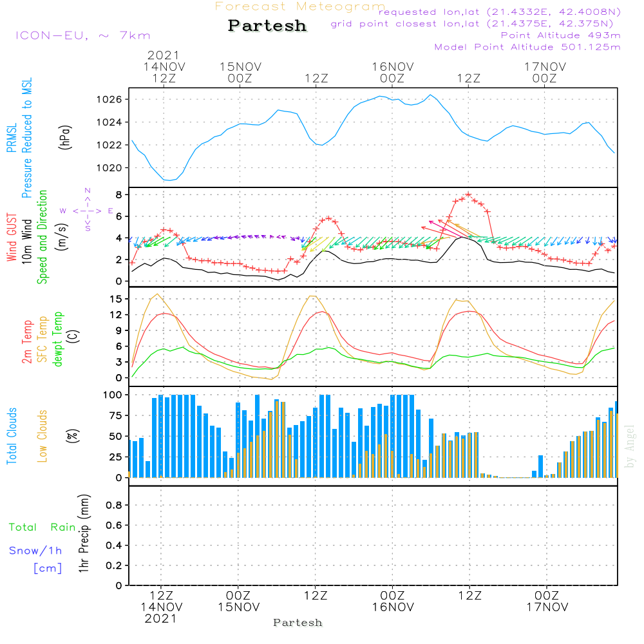Click the '100' cloud percent axis tick
The image size is (644, 644).
[113, 395]
